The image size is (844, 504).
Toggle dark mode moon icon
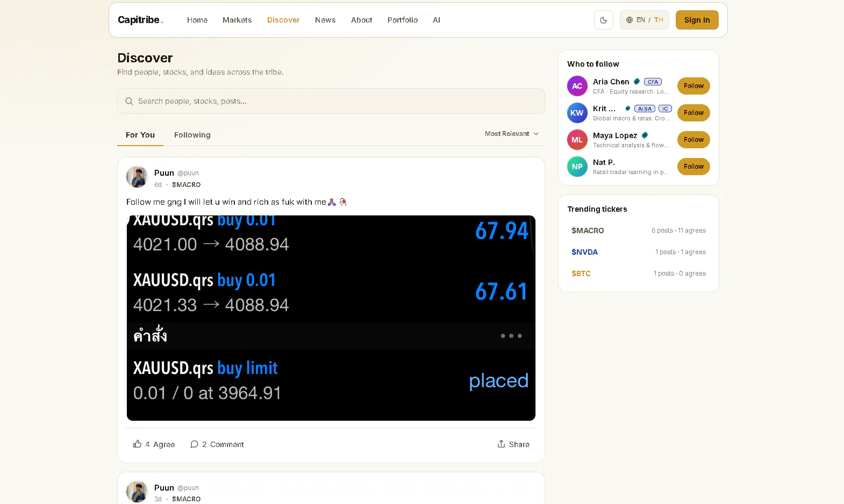pyautogui.click(x=603, y=20)
